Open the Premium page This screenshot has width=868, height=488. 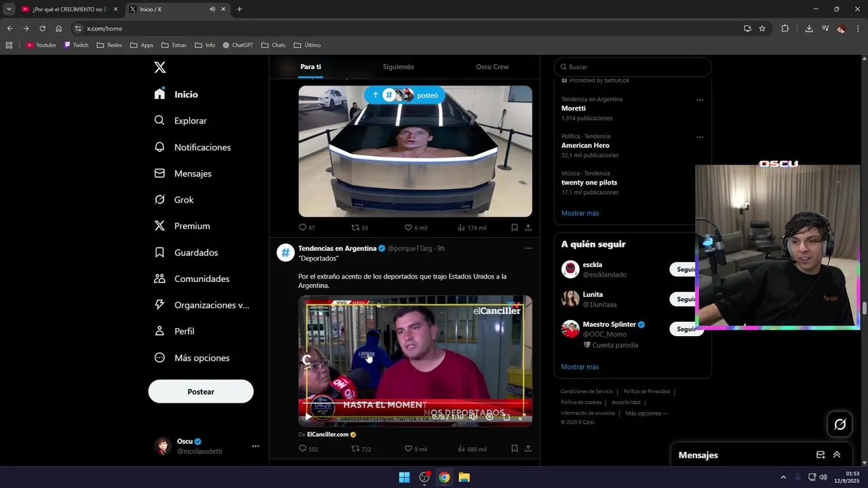(x=182, y=226)
